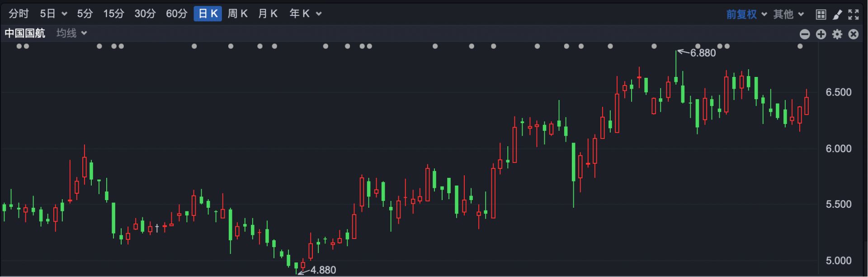Select the 60分 interval tab
The image size is (868, 277).
point(176,14)
